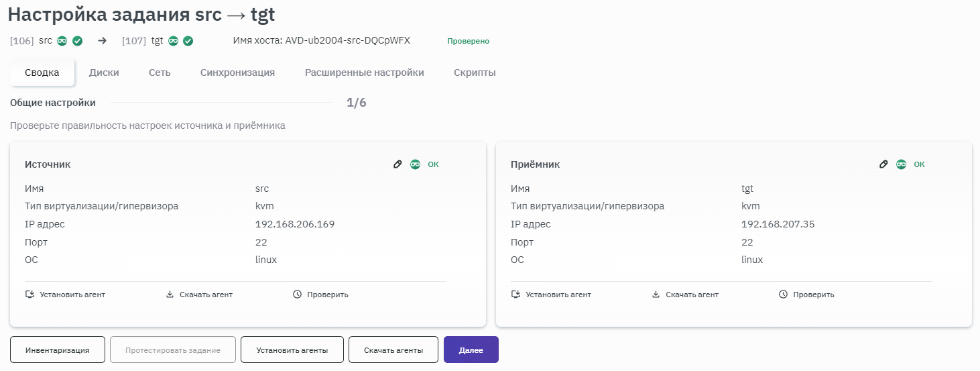The height and width of the screenshot is (371, 980).
Task: Click the green checkmark icon next to tgt
Action: 188,41
